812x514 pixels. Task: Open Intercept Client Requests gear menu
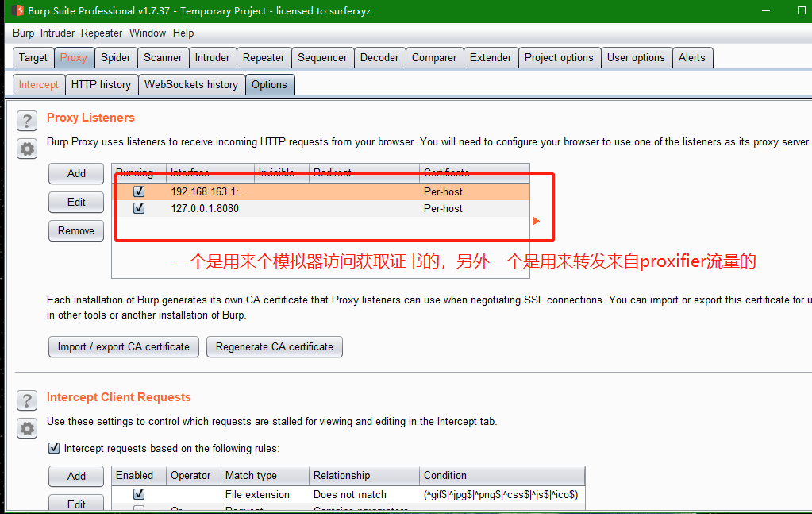pos(27,428)
